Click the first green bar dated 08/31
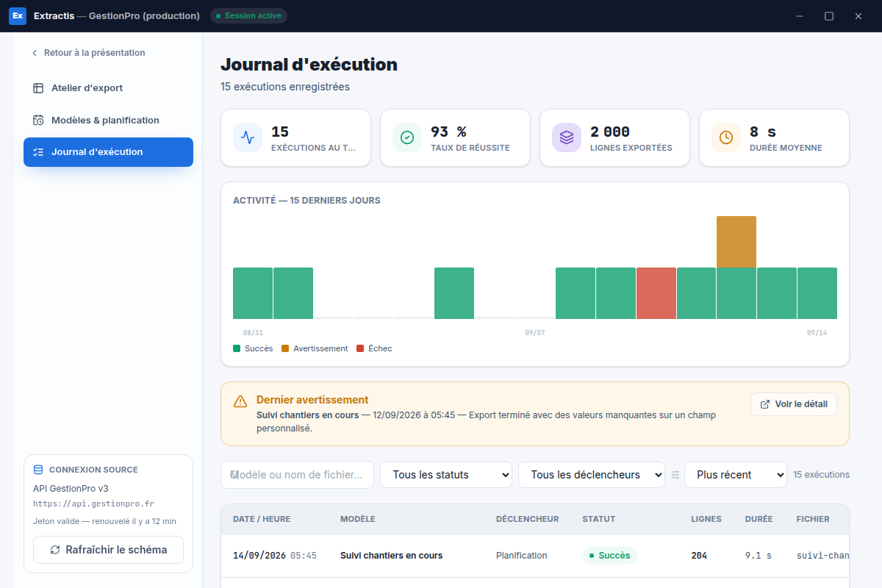Viewport: 882px width, 588px height. (253, 293)
